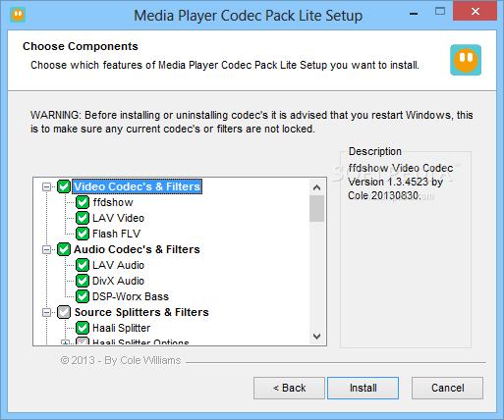This screenshot has height=420, width=504.
Task: Close the setup window
Action: click(475, 12)
